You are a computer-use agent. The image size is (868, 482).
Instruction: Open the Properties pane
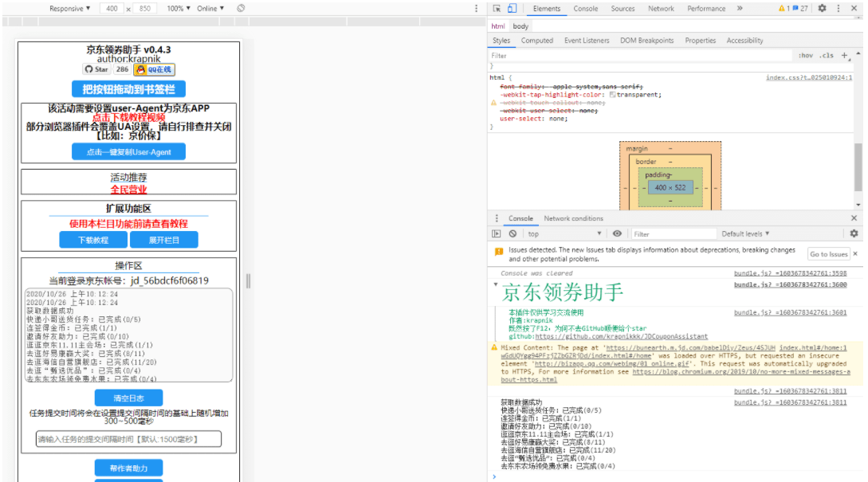point(701,41)
